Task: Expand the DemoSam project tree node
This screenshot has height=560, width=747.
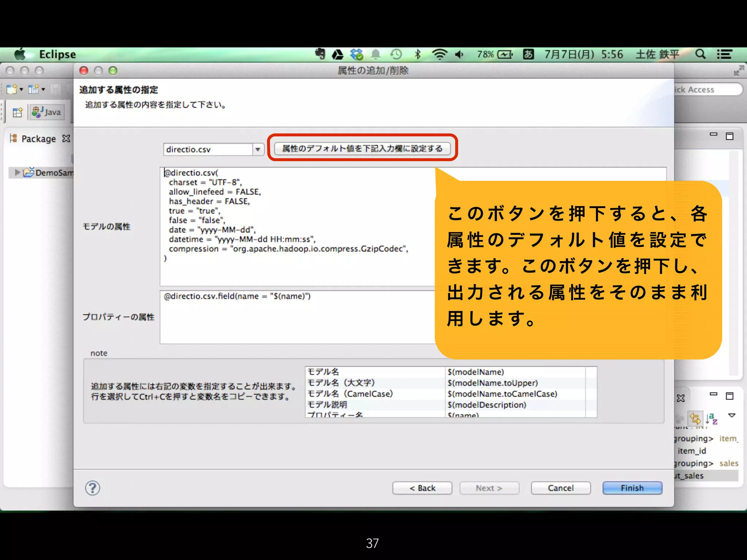Action: [17, 172]
